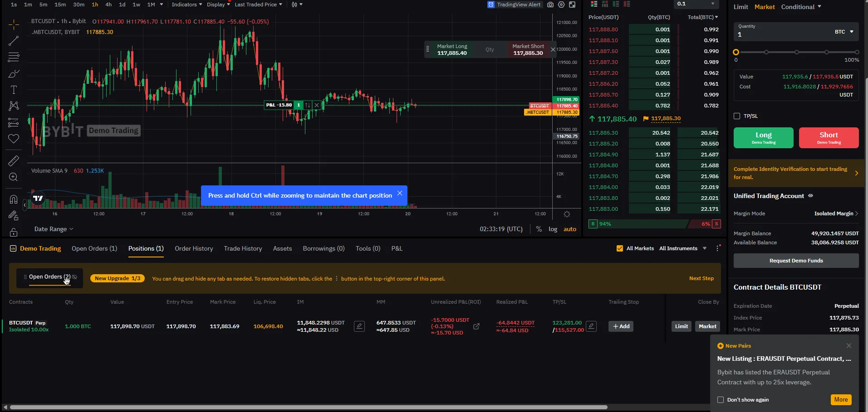
Task: Open the Total(BTC) column dropdown
Action: pos(703,17)
